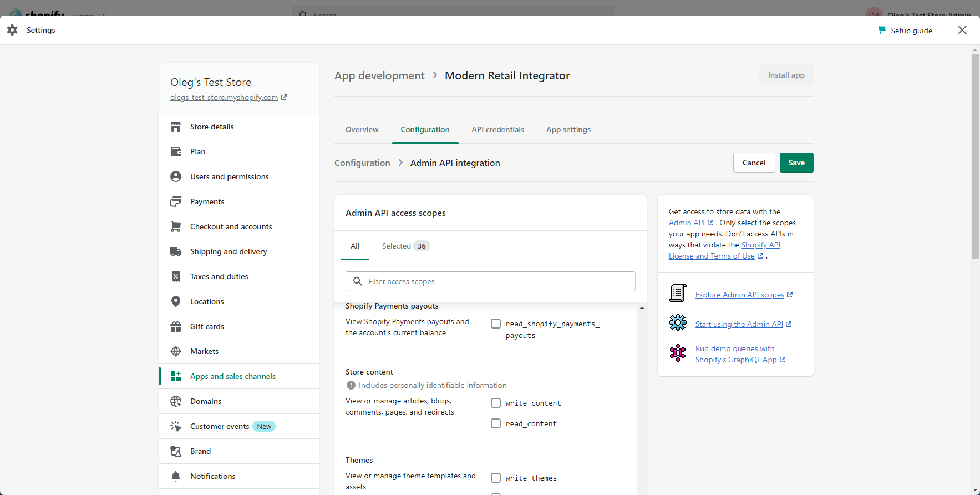Open Checkout and accounts settings
This screenshot has height=495, width=980.
coord(239,226)
